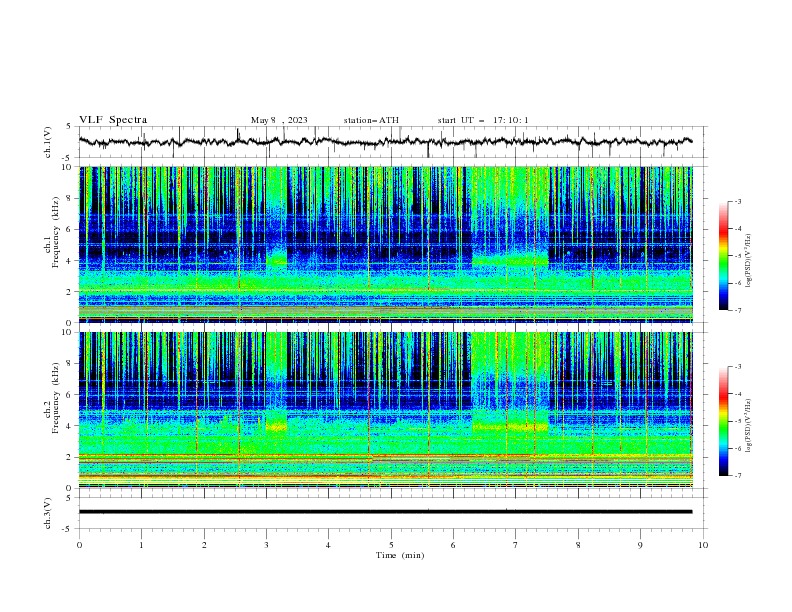
Task: Click the "ch.3(V)" axis label
Action: pos(48,513)
